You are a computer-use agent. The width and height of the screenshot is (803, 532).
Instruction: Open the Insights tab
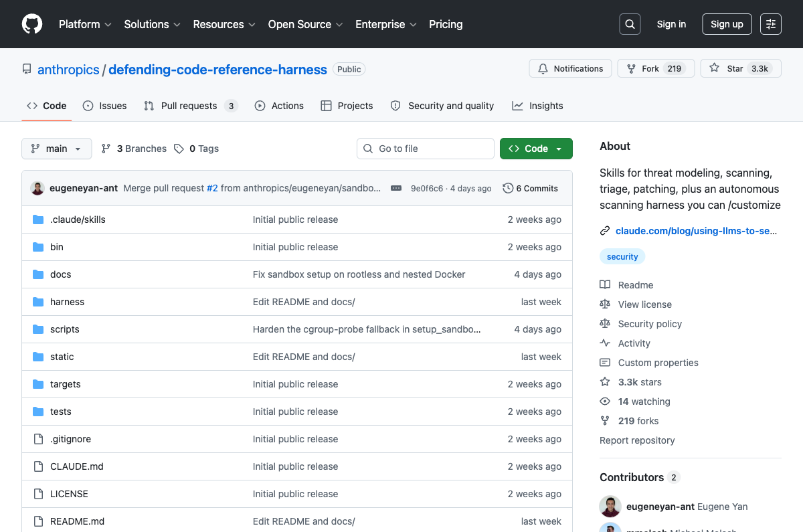[x=537, y=106]
